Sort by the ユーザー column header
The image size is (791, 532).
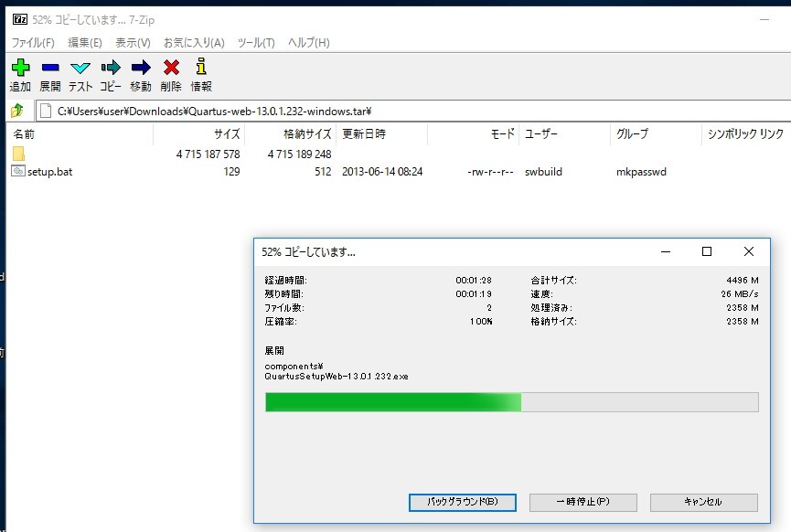point(564,134)
